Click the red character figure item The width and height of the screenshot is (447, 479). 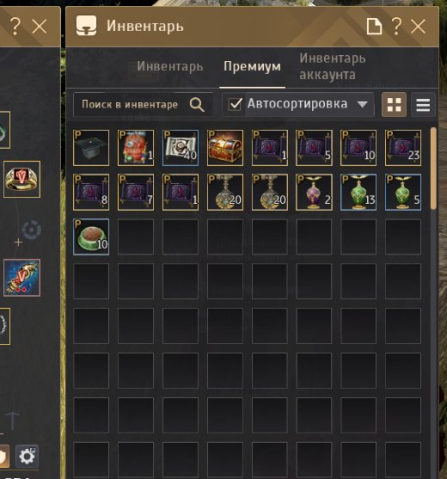136,148
